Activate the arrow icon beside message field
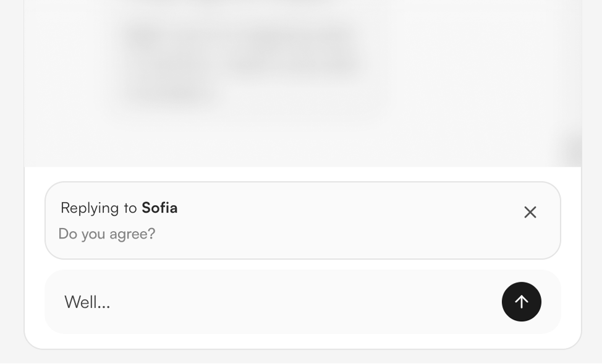Image resolution: width=602 pixels, height=364 pixels. pyautogui.click(x=521, y=302)
